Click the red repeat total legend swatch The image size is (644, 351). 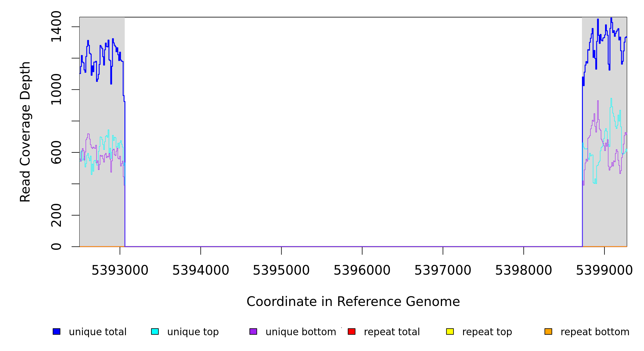[x=352, y=331]
